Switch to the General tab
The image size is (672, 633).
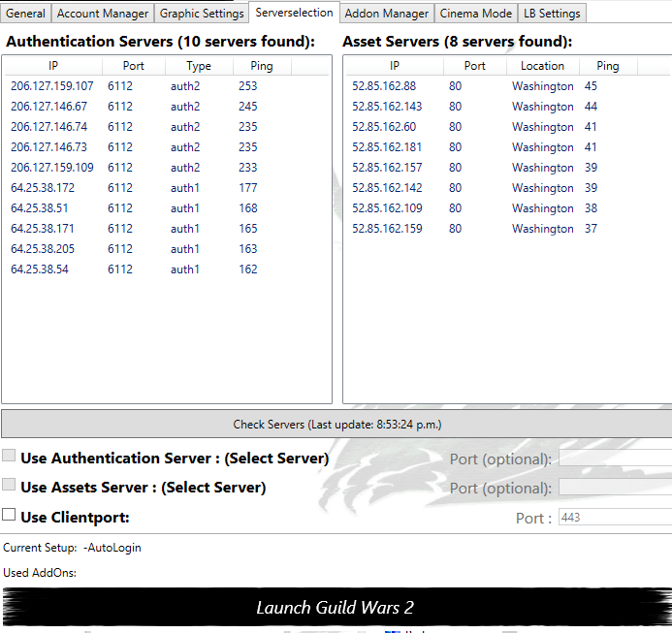25,14
